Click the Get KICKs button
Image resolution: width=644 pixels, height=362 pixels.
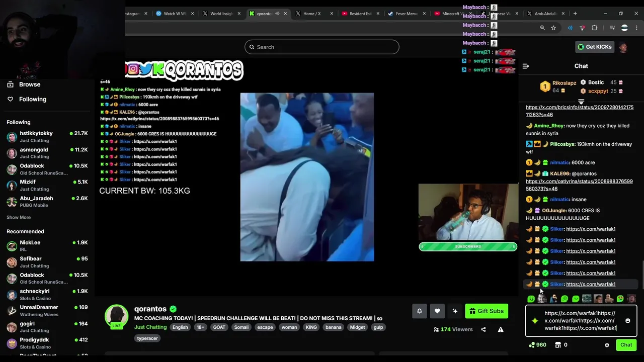[595, 47]
